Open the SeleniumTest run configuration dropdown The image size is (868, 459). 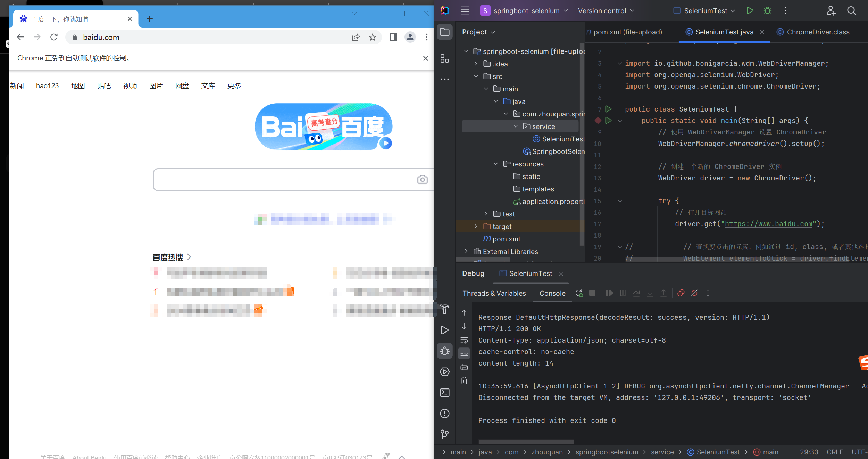click(x=705, y=11)
